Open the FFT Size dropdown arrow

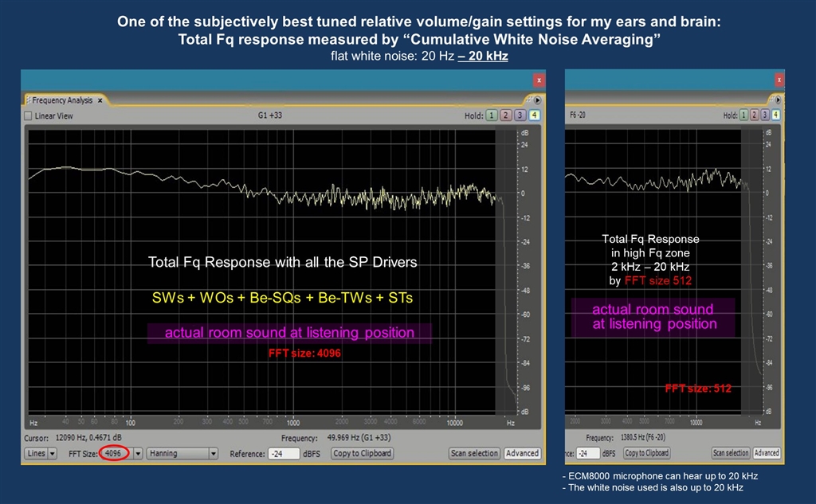point(138,454)
